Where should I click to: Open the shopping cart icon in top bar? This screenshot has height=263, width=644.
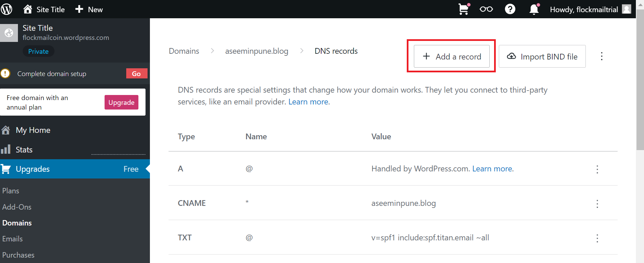coord(464,9)
